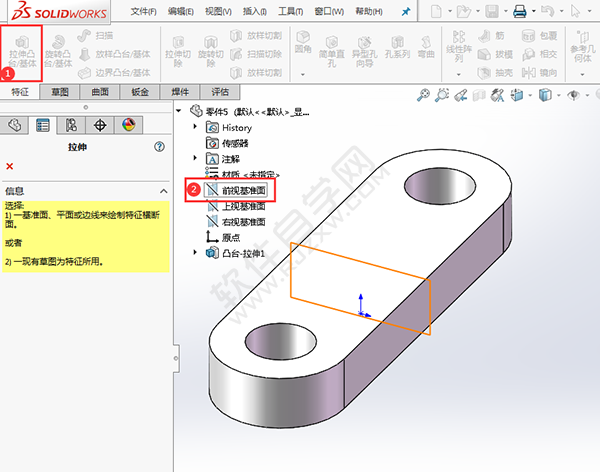Select Swept Cut (扫描切除) tool
The width and height of the screenshot is (600, 472).
click(x=256, y=54)
